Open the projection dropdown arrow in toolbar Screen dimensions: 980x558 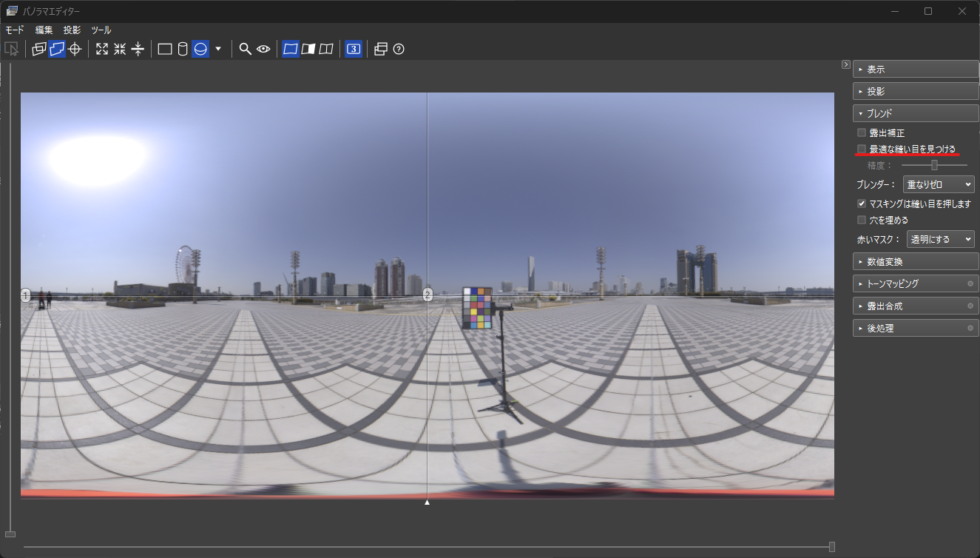pyautogui.click(x=217, y=49)
